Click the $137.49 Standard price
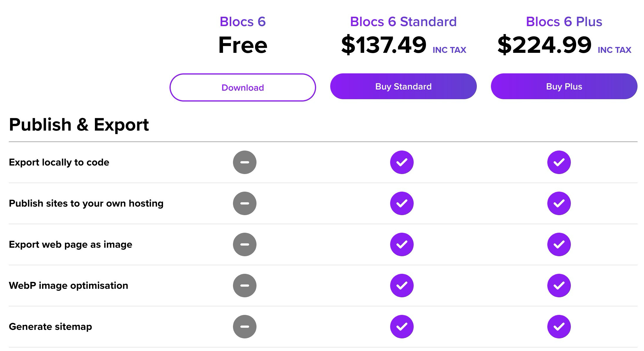Screen dimensions: 644x351 point(383,45)
